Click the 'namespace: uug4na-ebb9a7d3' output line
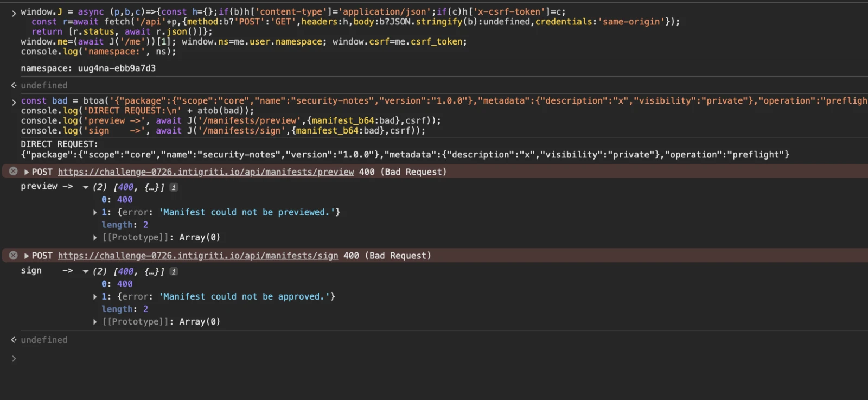Viewport: 868px width, 400px height. 88,68
